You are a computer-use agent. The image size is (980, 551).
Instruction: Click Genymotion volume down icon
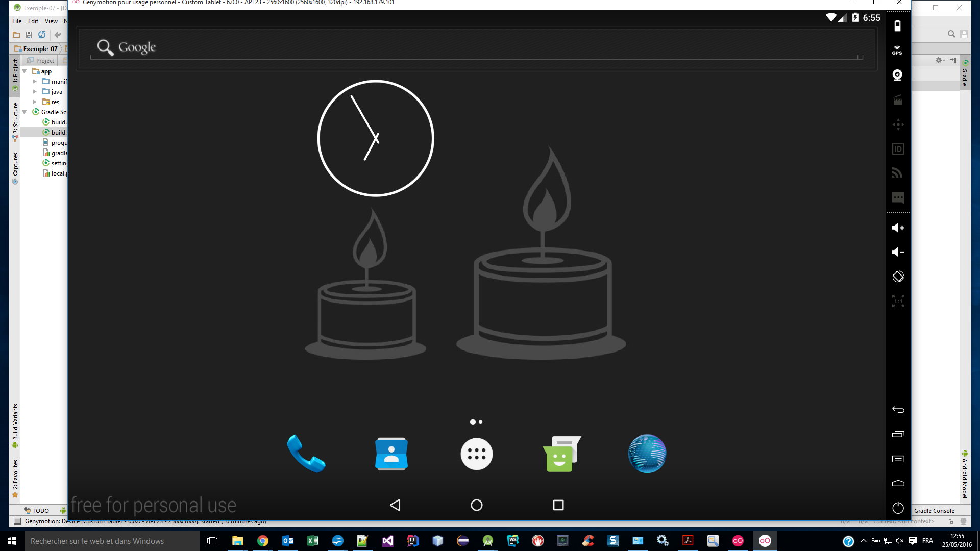tap(898, 252)
